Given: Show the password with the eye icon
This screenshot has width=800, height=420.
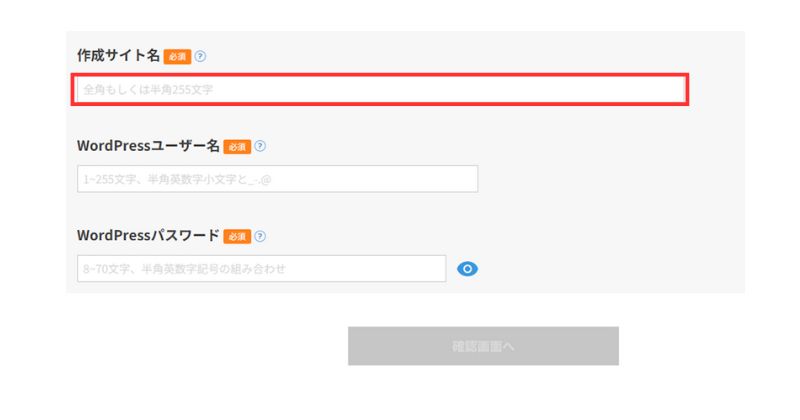Looking at the screenshot, I should click(467, 269).
